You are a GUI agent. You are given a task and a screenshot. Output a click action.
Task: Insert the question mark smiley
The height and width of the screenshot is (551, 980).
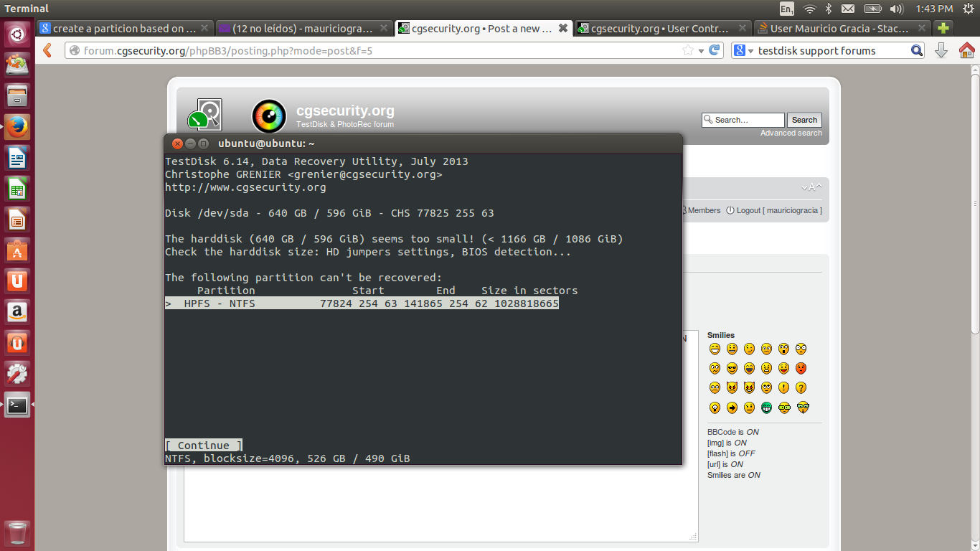[x=801, y=387]
